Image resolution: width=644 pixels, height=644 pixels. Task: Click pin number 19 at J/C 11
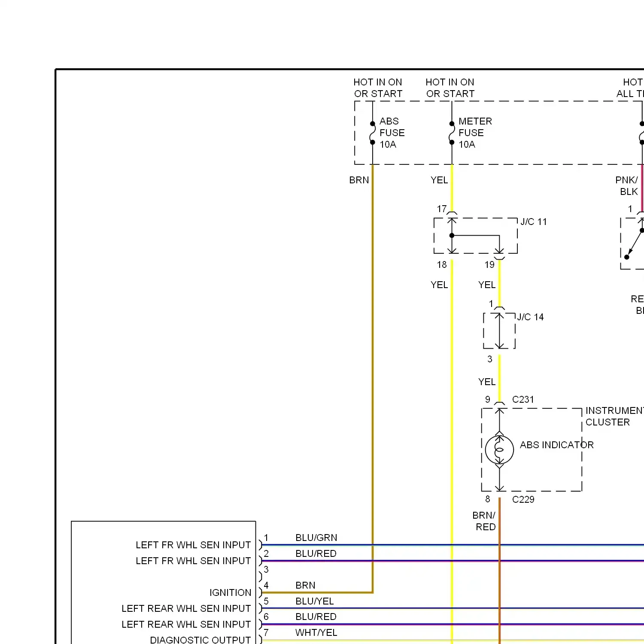click(489, 265)
